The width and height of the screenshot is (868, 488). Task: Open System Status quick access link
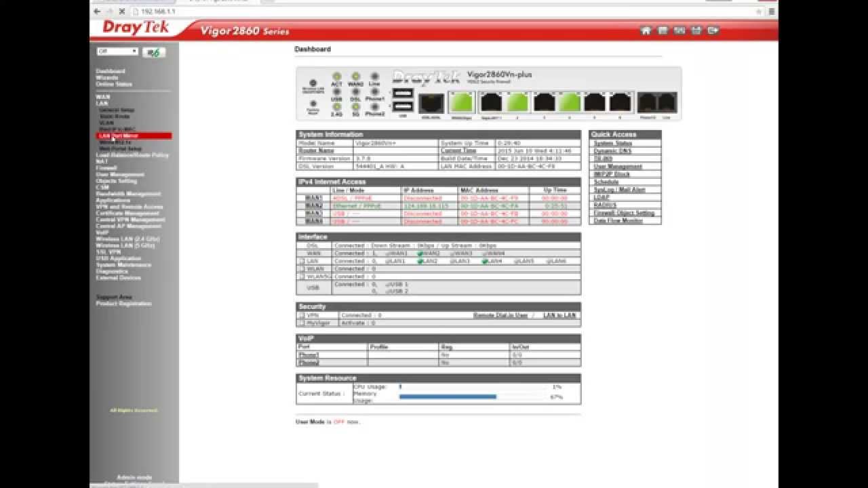613,144
